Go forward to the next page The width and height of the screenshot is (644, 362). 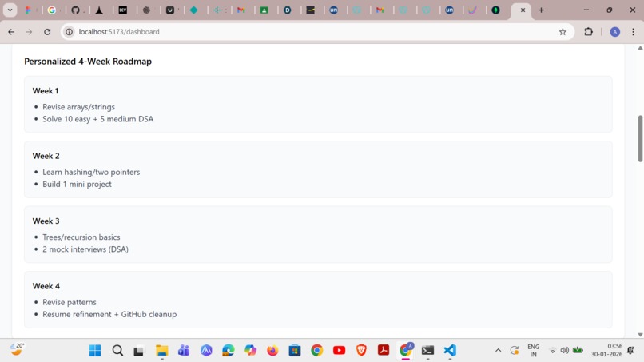[29, 32]
